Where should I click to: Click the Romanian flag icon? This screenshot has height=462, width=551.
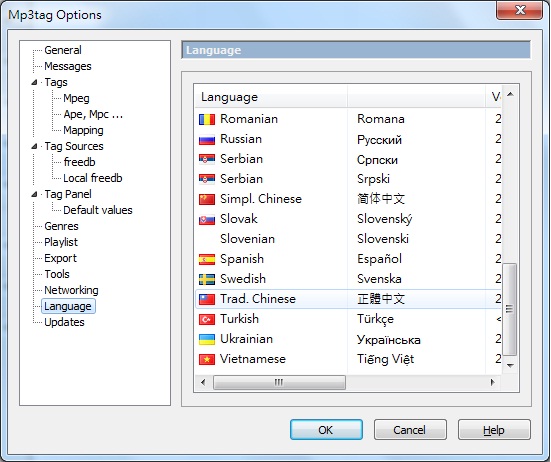207,119
